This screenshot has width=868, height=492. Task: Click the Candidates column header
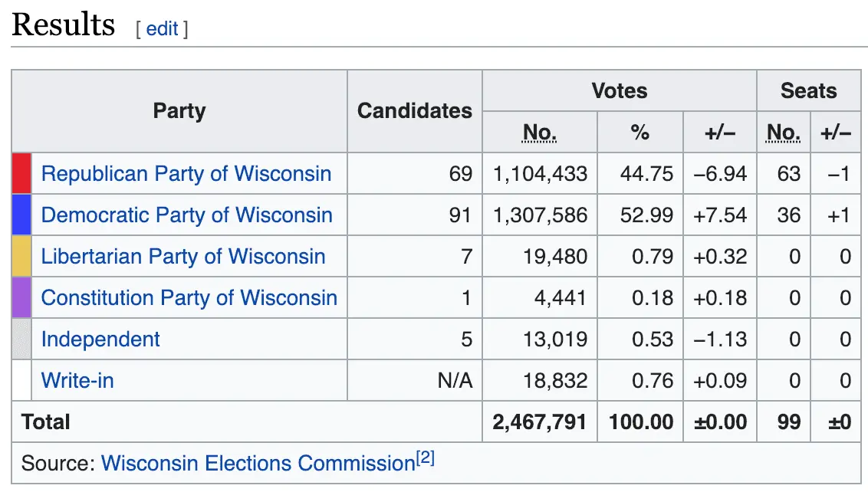pyautogui.click(x=415, y=111)
